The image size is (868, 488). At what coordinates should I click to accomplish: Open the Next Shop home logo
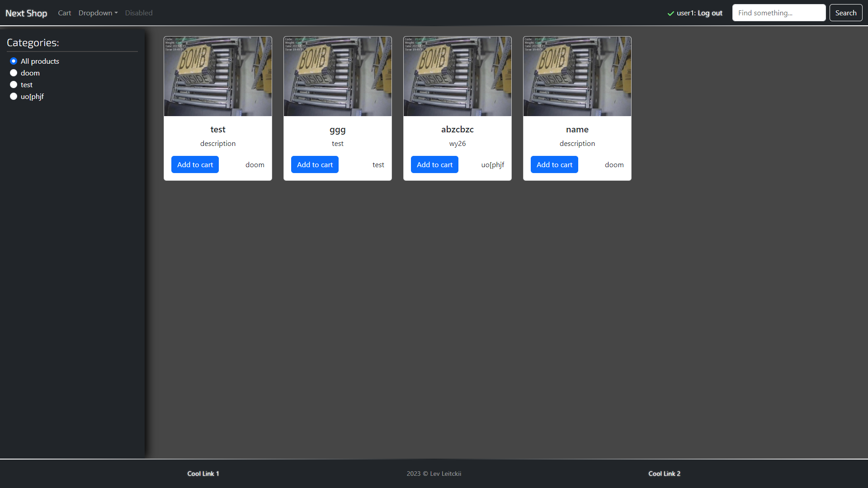pyautogui.click(x=26, y=13)
